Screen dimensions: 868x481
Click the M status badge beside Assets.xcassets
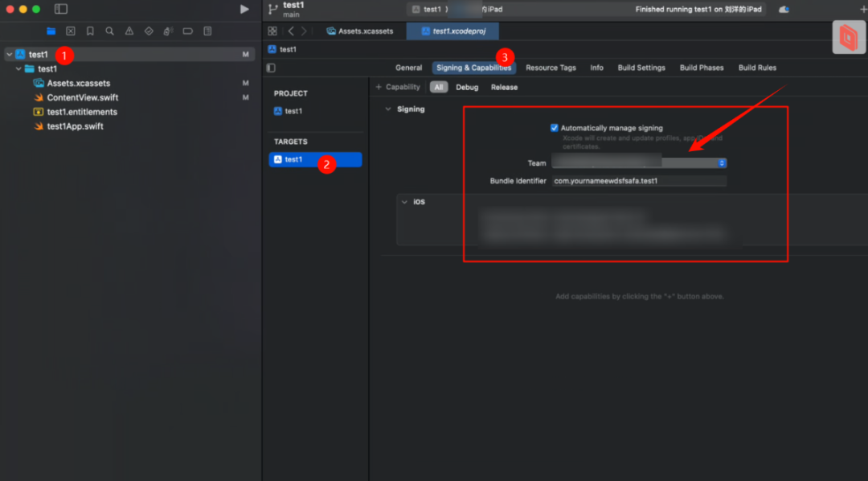pos(246,83)
